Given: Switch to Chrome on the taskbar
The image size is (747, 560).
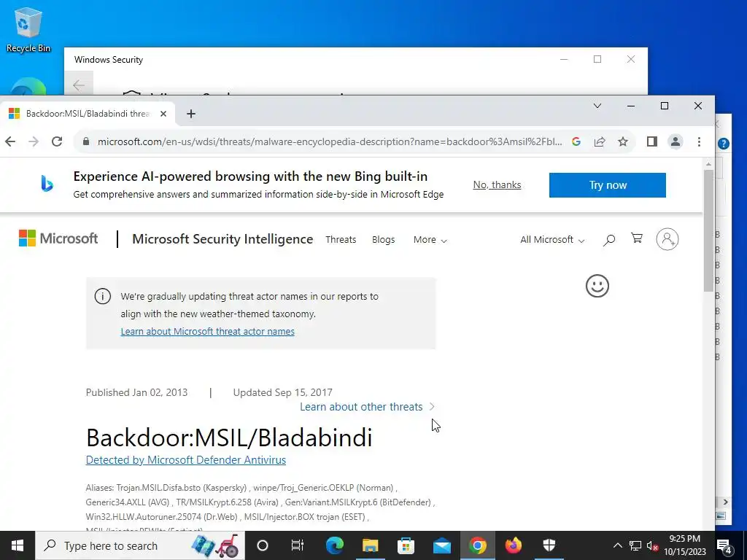Looking at the screenshot, I should point(477,545).
